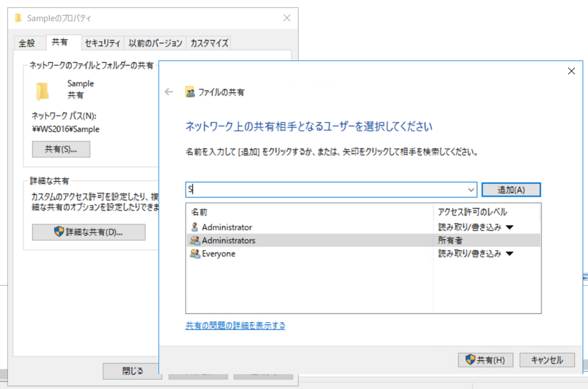Click the Sample folder icon in Properties window

(43, 92)
